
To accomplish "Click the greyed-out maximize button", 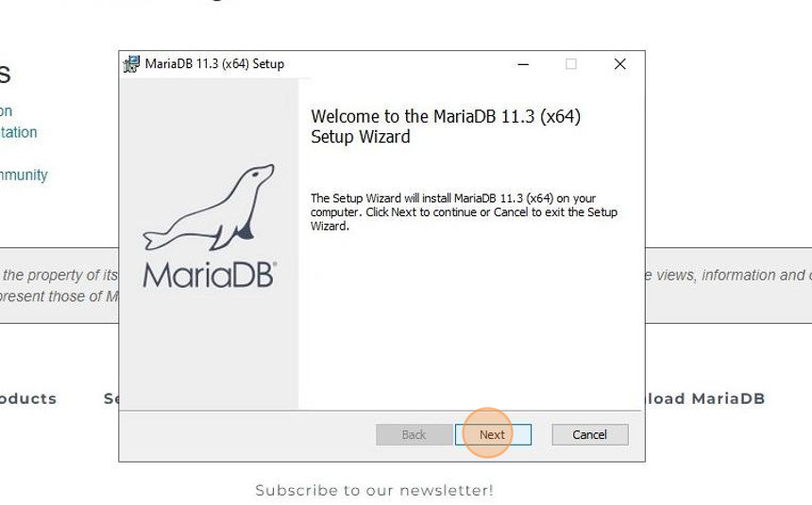I will pos(570,64).
